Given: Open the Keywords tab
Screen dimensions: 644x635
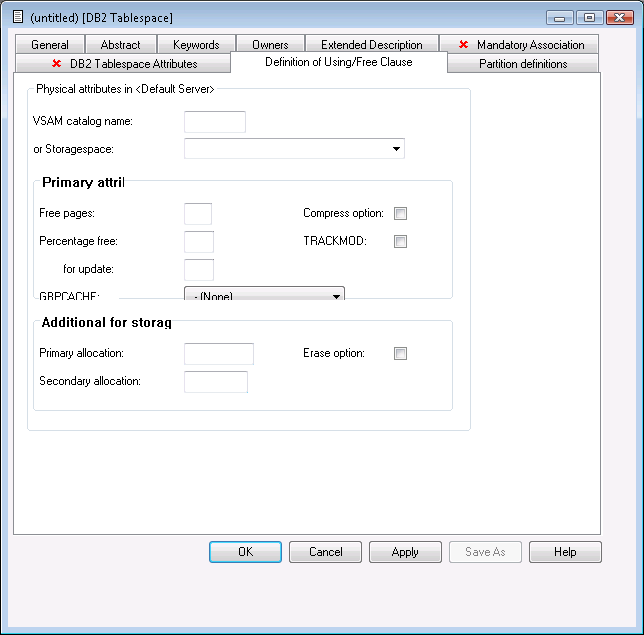Looking at the screenshot, I should [x=196, y=45].
